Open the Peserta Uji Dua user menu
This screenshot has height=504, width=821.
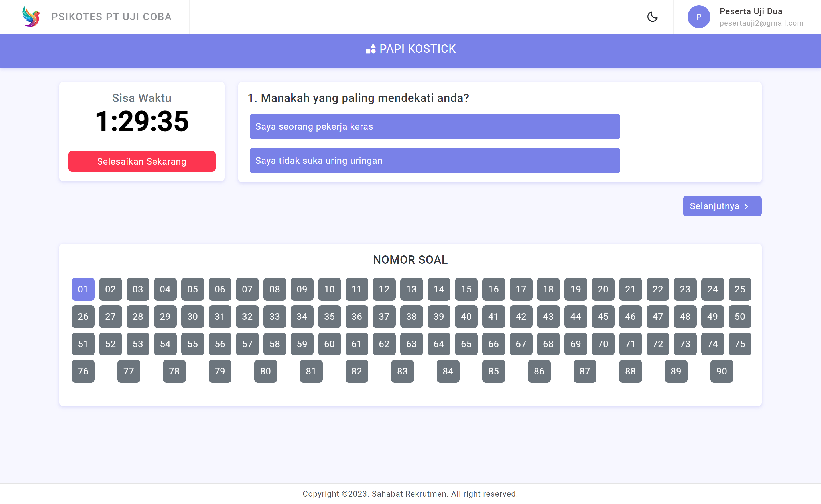[x=751, y=12]
